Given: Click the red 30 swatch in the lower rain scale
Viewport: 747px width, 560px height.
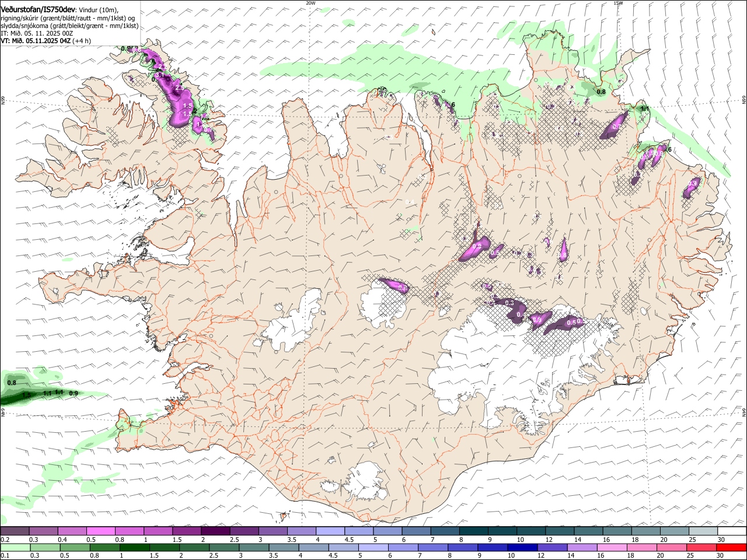Looking at the screenshot, I should [x=731, y=548].
